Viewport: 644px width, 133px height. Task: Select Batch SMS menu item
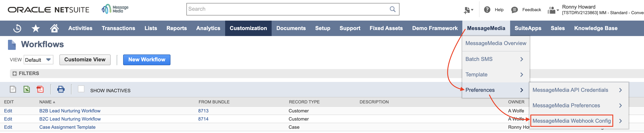coord(496,59)
